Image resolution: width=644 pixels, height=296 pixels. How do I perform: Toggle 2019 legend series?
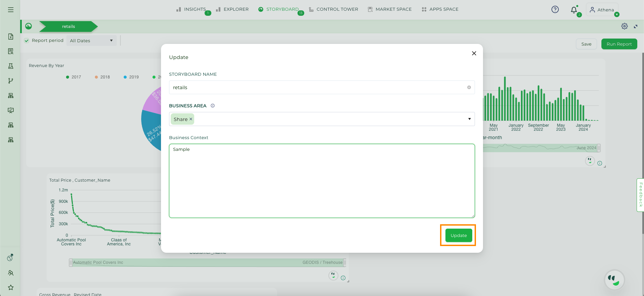[x=131, y=77]
